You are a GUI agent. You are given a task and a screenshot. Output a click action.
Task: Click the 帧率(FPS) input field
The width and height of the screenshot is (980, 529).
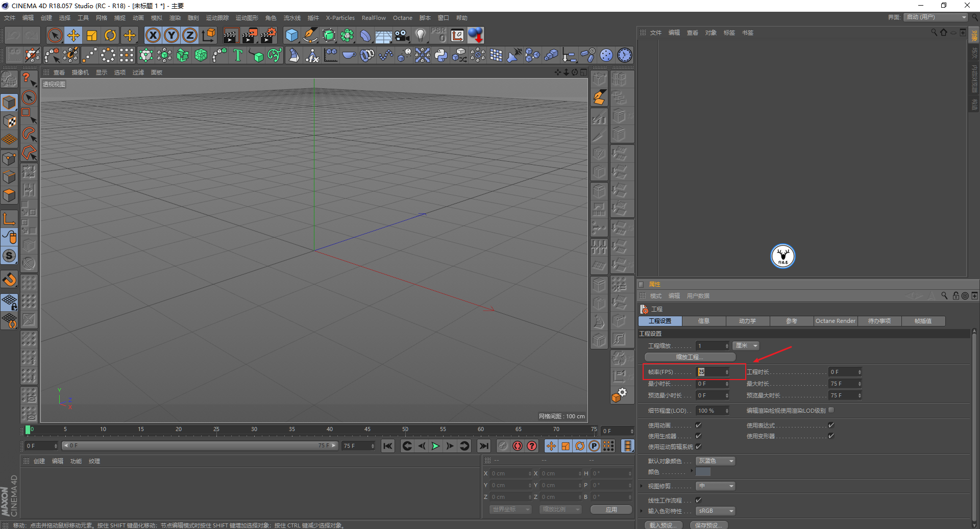[713, 372]
